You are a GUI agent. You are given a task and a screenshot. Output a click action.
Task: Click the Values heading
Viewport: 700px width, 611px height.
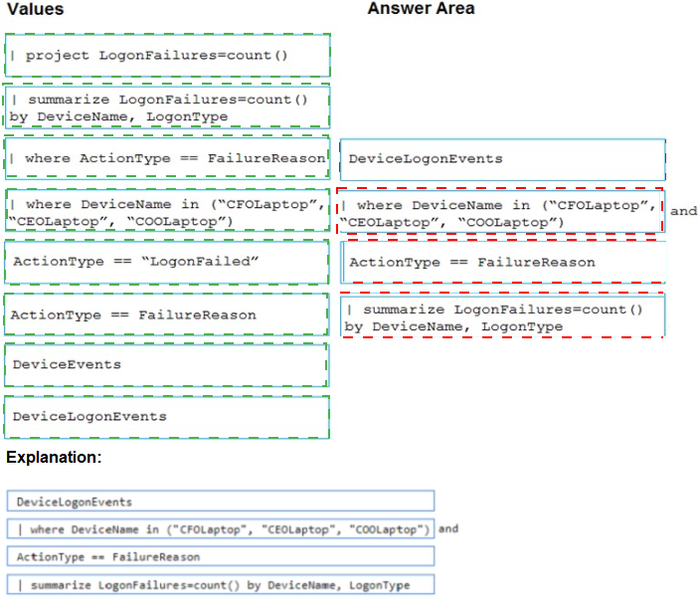click(x=35, y=9)
